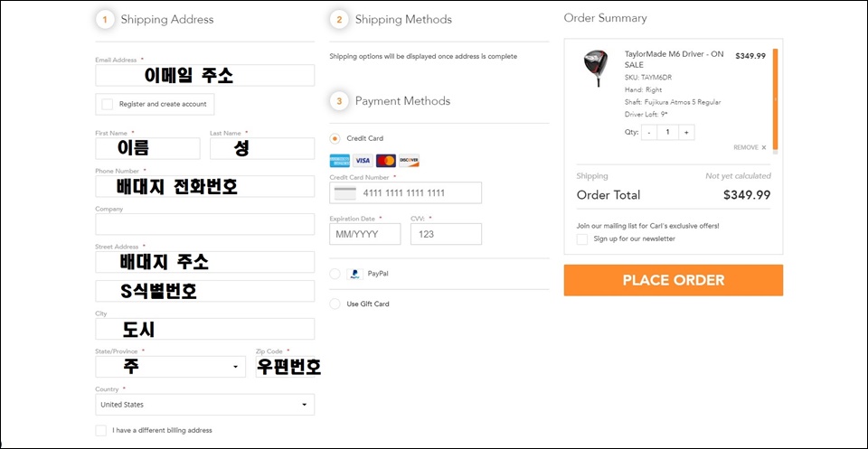Expand the Country dropdown showing United States
The width and height of the screenshot is (868, 449).
coord(205,405)
